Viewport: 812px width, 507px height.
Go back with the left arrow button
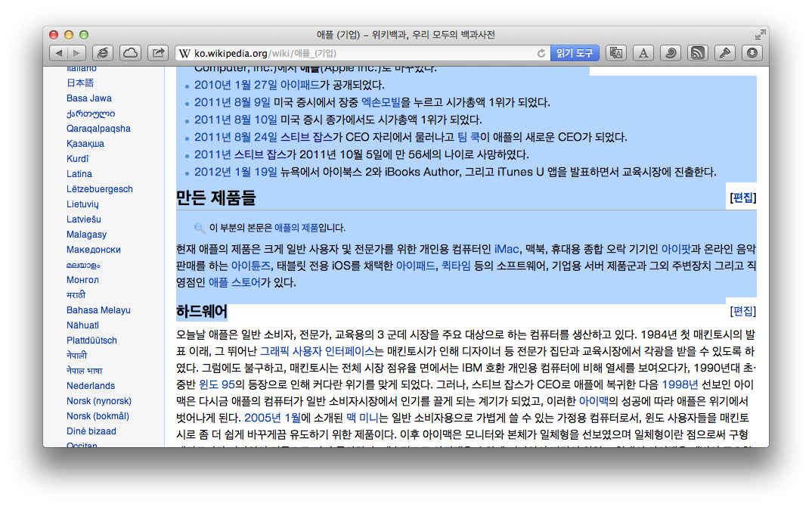[x=58, y=53]
